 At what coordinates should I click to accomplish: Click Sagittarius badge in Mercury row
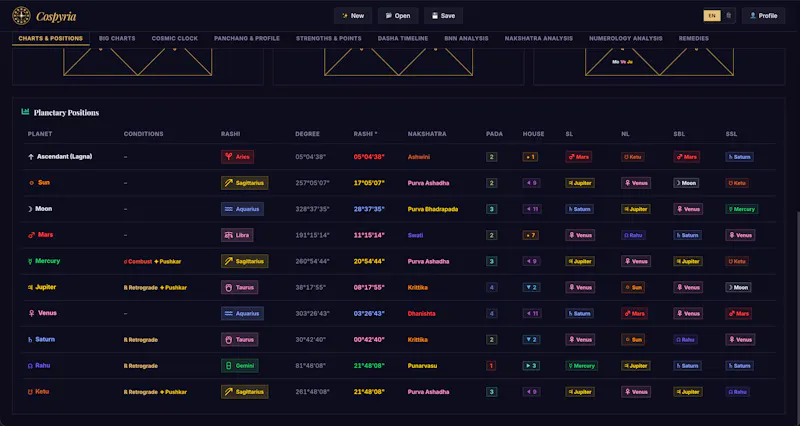pyautogui.click(x=244, y=261)
